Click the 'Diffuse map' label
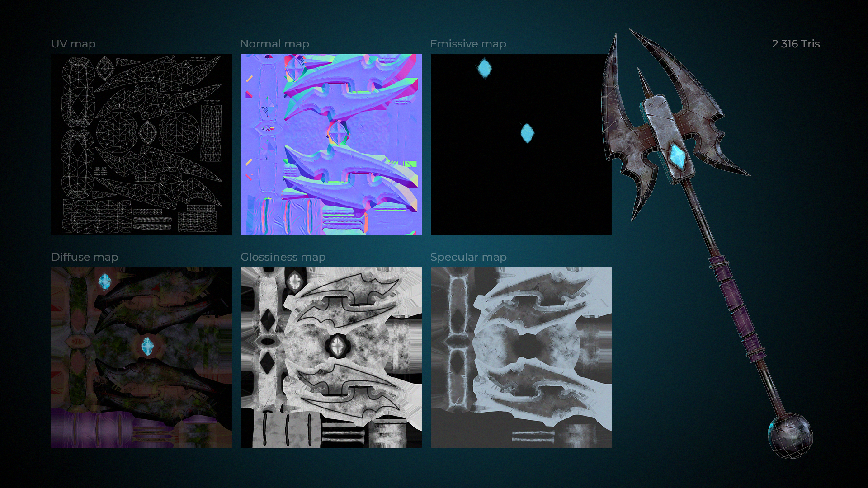 point(85,257)
